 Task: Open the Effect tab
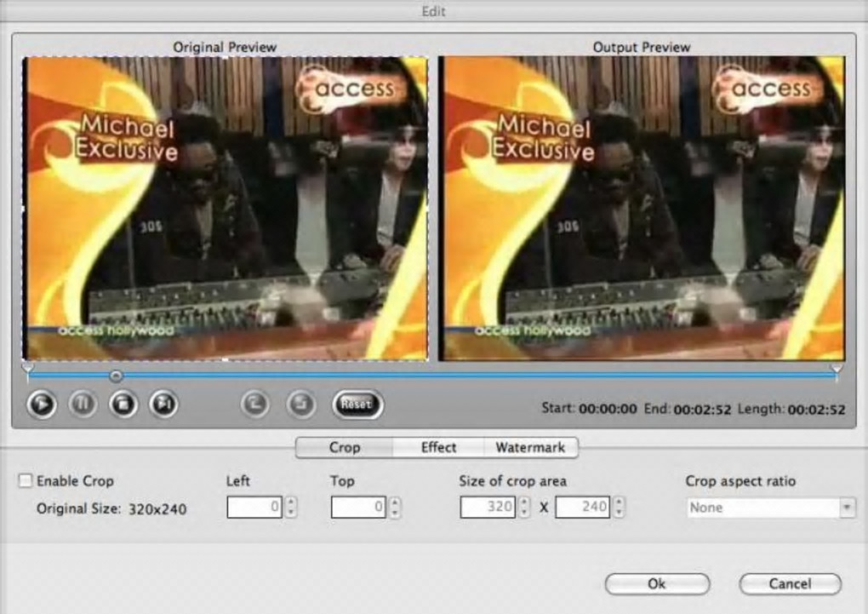(x=438, y=447)
